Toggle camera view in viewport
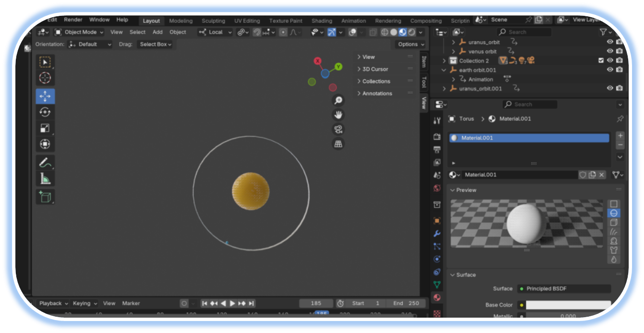This screenshot has width=644, height=333. [x=338, y=130]
